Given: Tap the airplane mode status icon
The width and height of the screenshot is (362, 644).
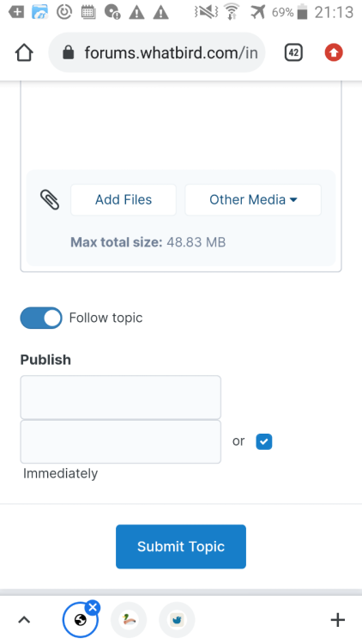Looking at the screenshot, I should [258, 12].
